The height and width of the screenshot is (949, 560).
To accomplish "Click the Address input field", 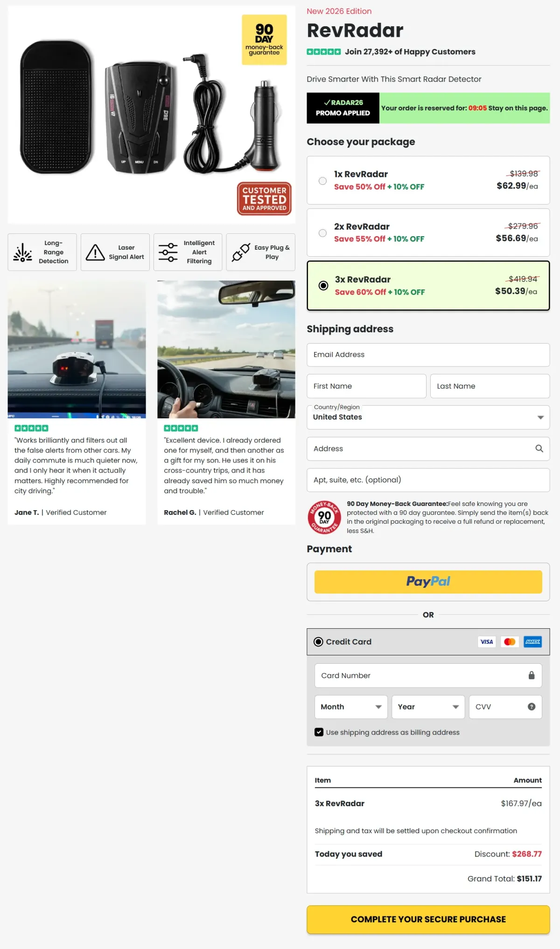I will 428,449.
